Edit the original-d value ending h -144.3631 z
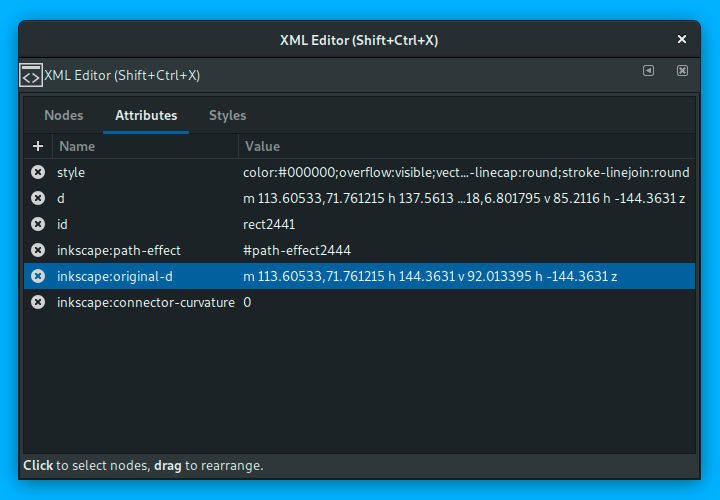This screenshot has height=500, width=720. click(x=430, y=276)
